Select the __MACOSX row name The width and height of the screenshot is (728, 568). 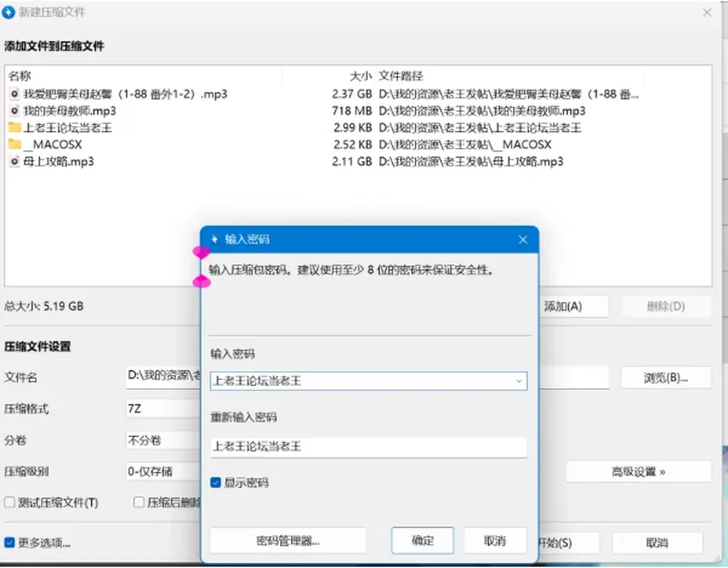pos(52,144)
